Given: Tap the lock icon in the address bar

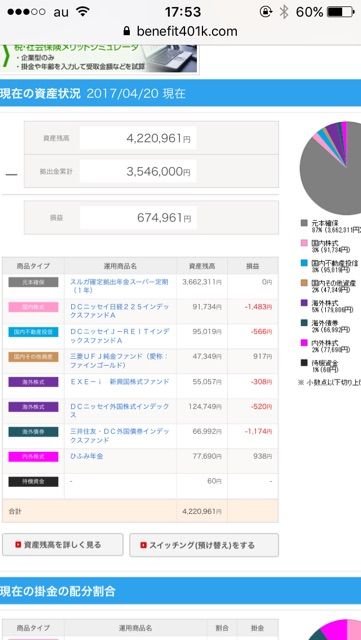Looking at the screenshot, I should [x=127, y=31].
